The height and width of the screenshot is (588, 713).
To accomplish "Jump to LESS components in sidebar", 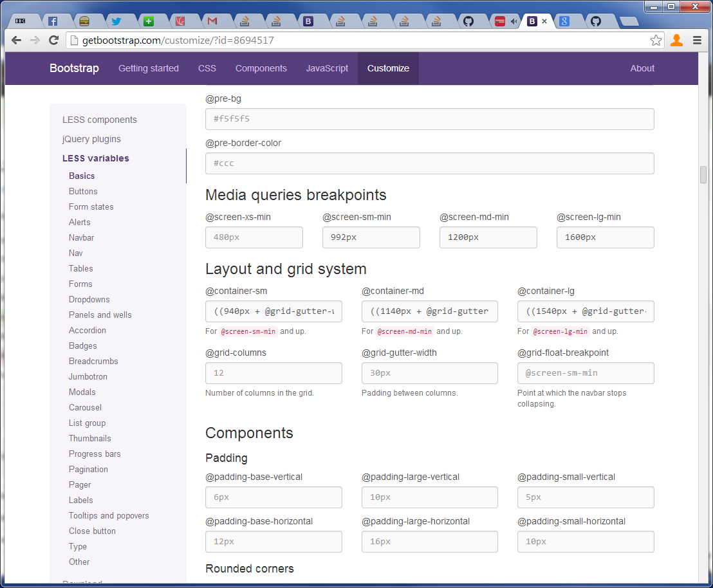I will point(100,120).
